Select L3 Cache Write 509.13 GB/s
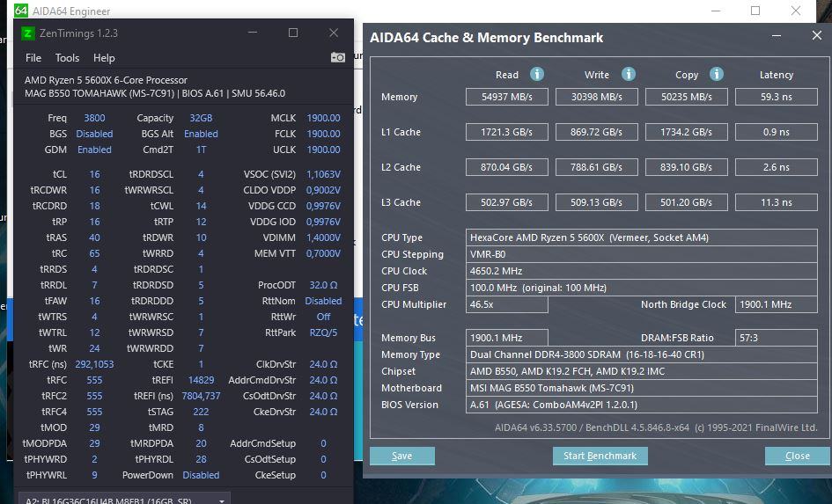This screenshot has width=832, height=504. tap(596, 202)
